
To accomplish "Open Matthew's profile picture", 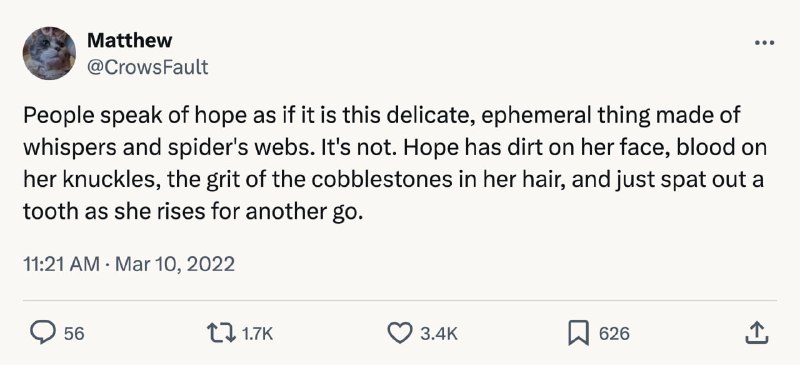I will 49,53.
